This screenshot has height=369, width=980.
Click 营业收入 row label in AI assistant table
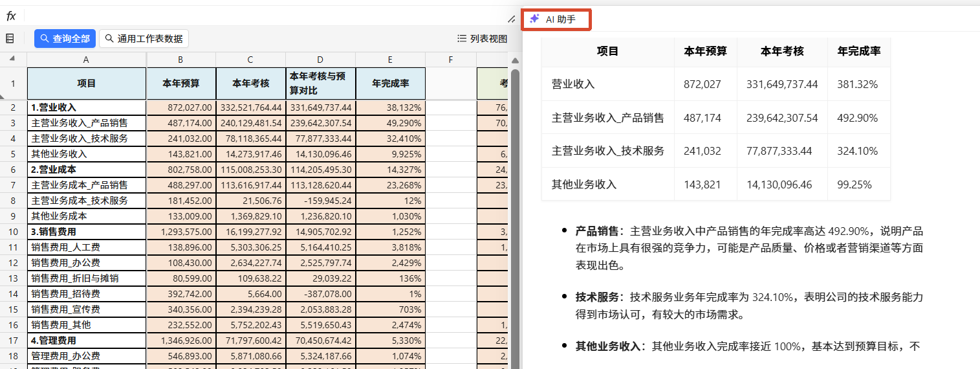tap(573, 84)
